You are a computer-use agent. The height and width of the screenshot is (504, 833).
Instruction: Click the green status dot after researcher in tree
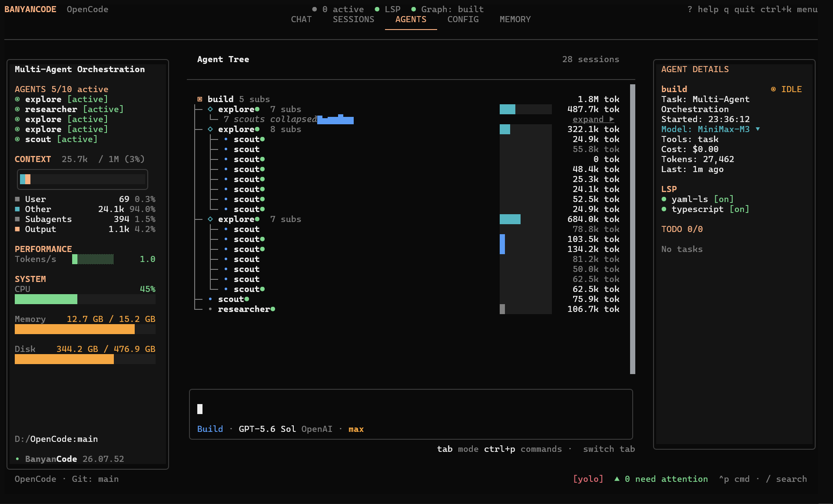click(273, 309)
